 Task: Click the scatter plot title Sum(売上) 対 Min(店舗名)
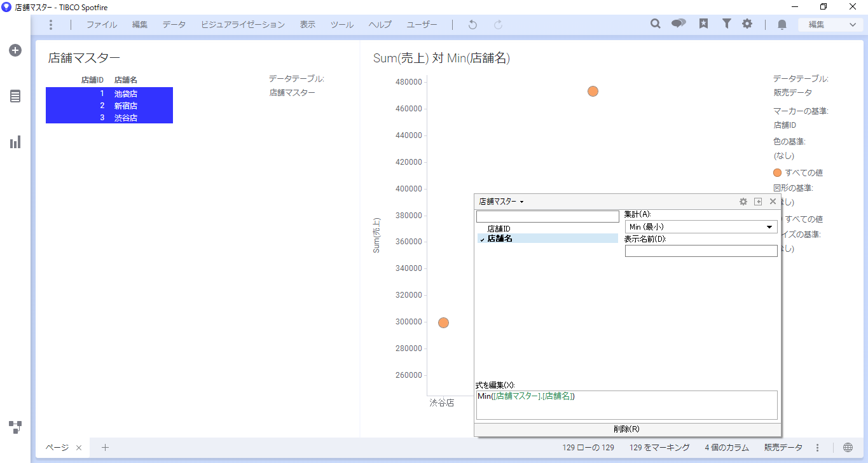click(x=441, y=58)
